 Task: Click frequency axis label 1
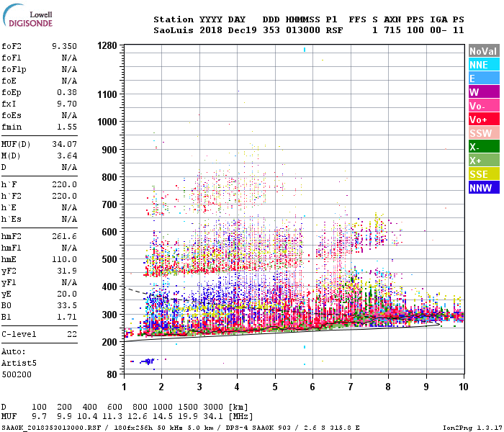point(124,387)
